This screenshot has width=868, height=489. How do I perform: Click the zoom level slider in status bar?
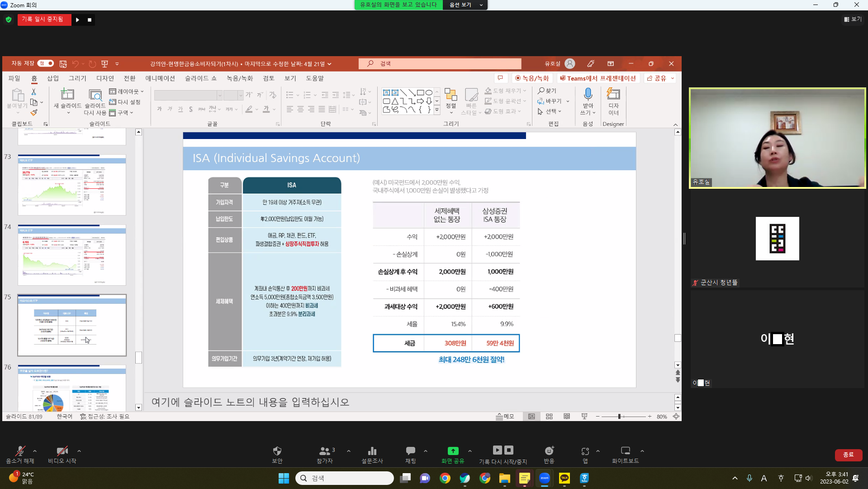(x=619, y=417)
